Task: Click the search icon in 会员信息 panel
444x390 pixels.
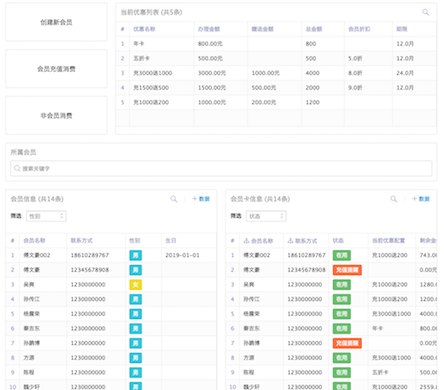Action: [x=174, y=199]
